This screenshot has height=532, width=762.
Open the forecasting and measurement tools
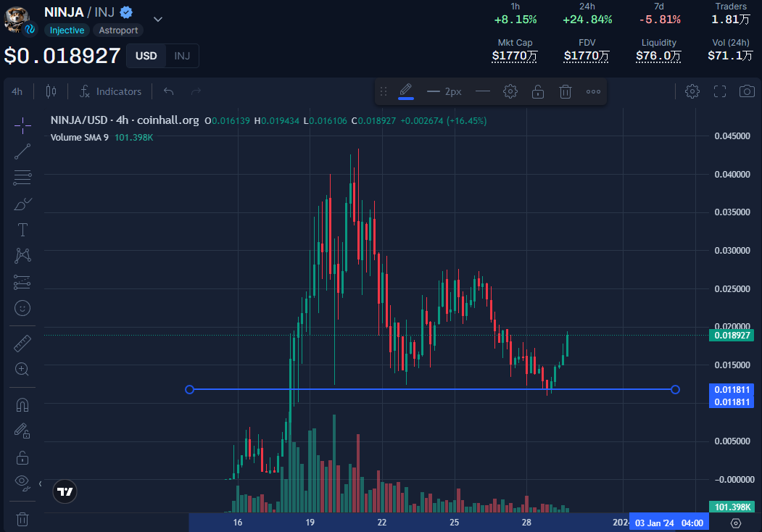[22, 282]
